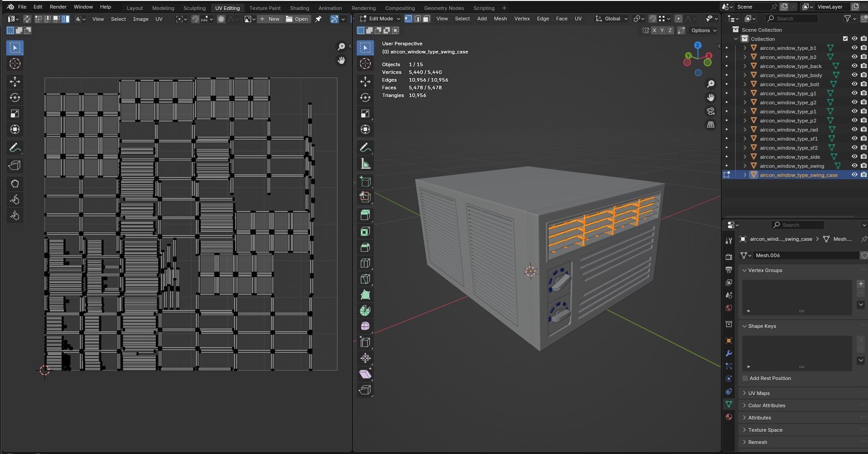Select the Inset Faces tool
868x454 pixels.
tap(365, 231)
